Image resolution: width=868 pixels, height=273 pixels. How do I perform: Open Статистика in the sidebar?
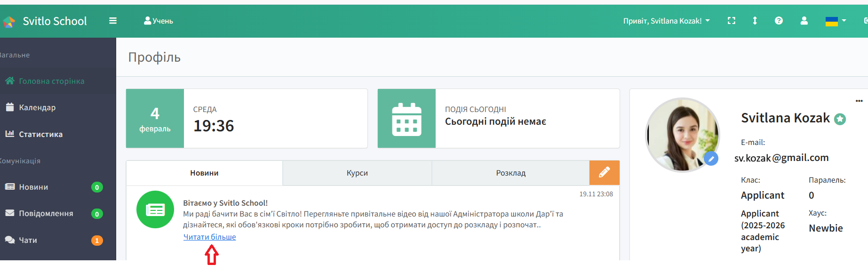point(40,135)
